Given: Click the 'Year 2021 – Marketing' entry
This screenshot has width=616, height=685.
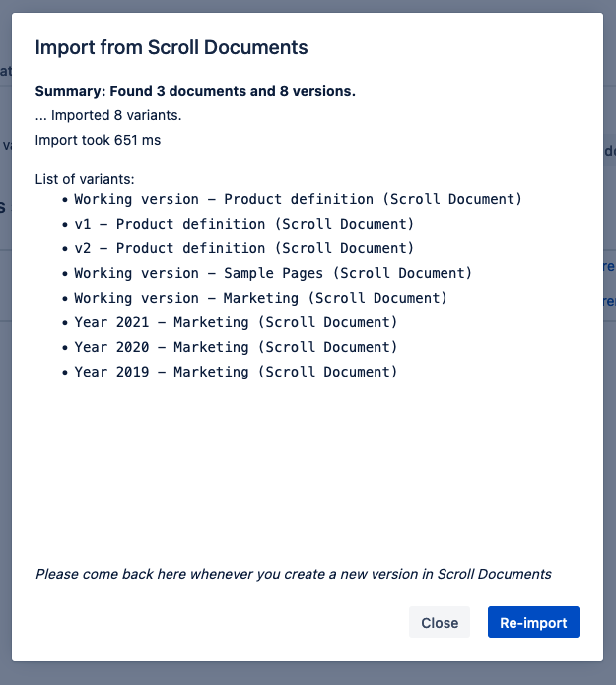Looking at the screenshot, I should (236, 322).
